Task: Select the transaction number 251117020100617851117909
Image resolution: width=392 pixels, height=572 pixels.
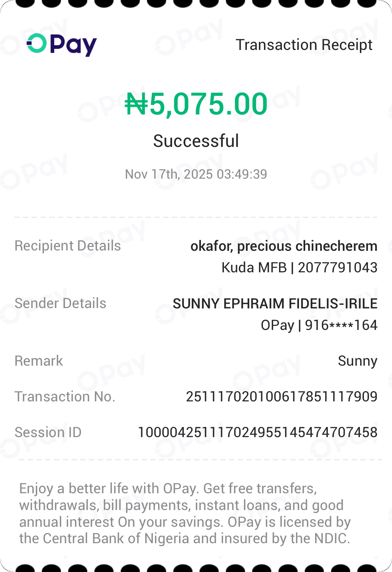Action: (x=282, y=397)
